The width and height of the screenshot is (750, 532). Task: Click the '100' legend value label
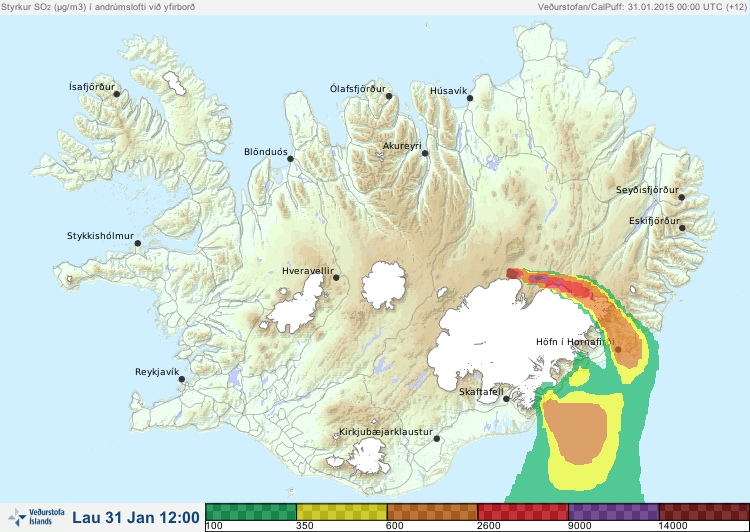(x=215, y=526)
